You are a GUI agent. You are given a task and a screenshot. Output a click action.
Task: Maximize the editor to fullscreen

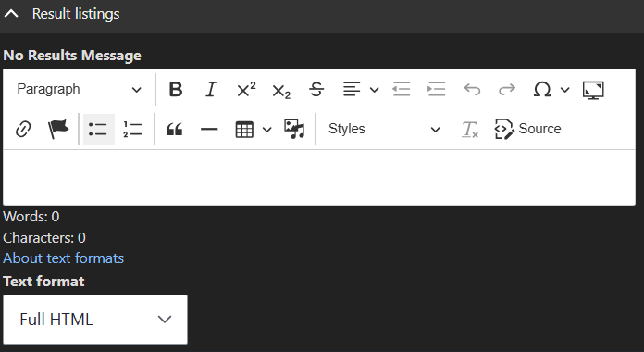593,89
